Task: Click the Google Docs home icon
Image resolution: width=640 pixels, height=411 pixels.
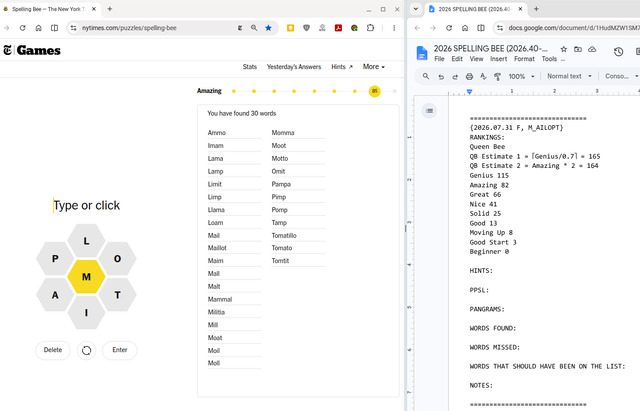Action: 422,53
